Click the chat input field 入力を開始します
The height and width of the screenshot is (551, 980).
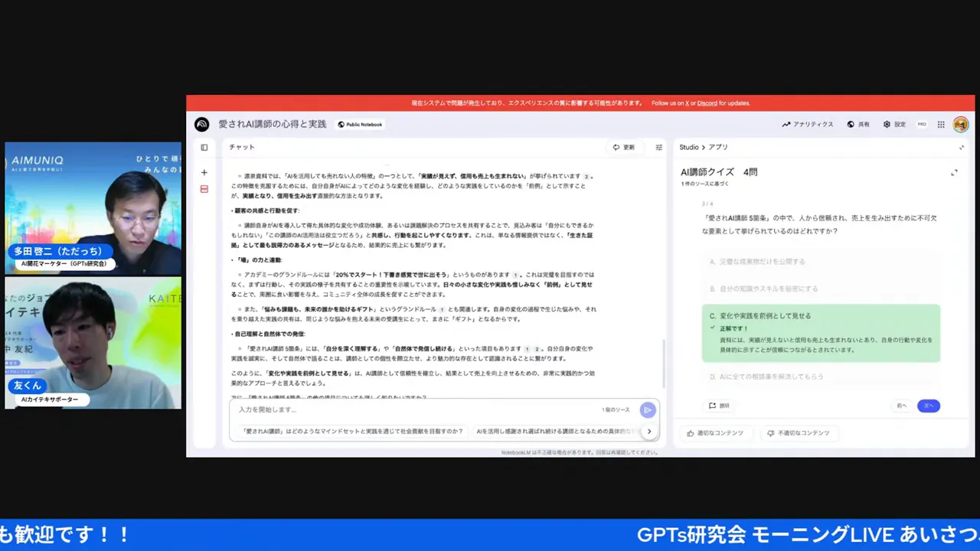[x=413, y=410]
